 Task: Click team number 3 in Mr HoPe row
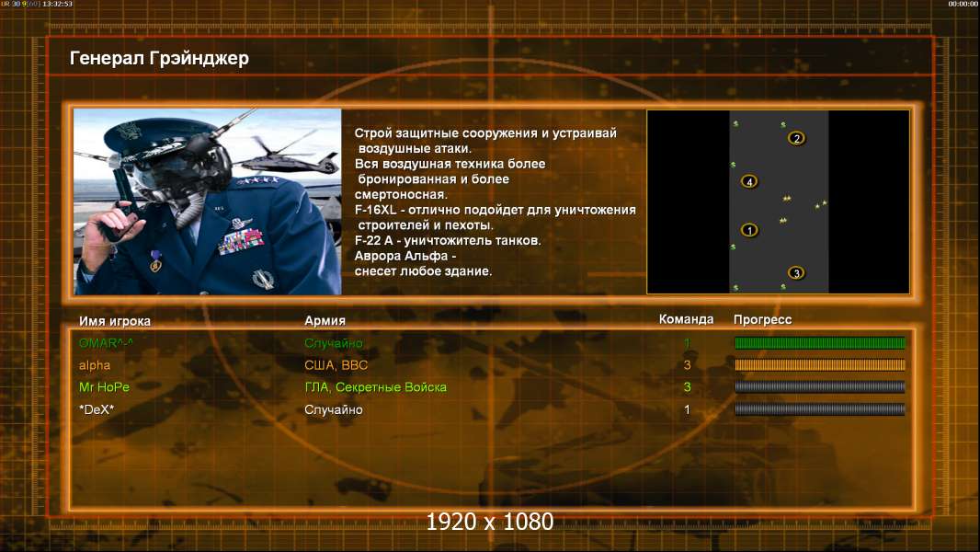click(687, 387)
